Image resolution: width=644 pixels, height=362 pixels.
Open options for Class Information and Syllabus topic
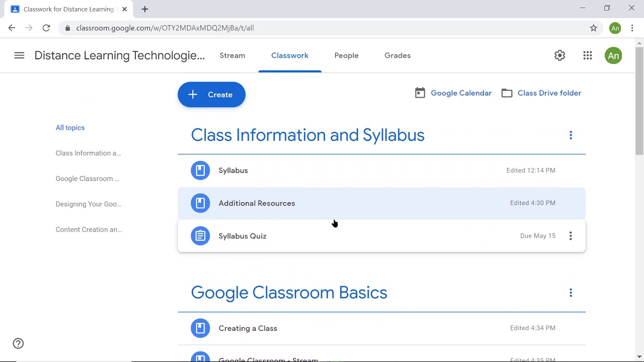(571, 135)
